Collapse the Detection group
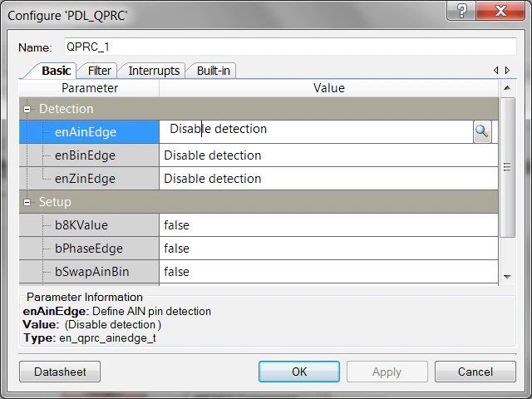The height and width of the screenshot is (399, 532). (27, 109)
